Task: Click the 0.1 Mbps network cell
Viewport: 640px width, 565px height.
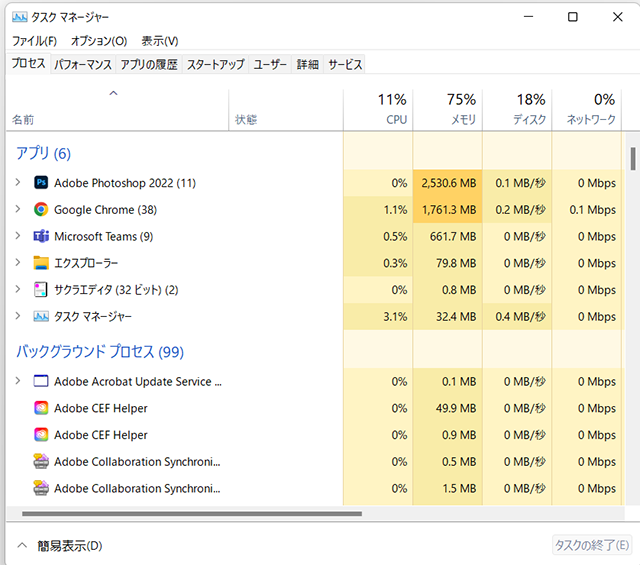Action: (x=587, y=209)
